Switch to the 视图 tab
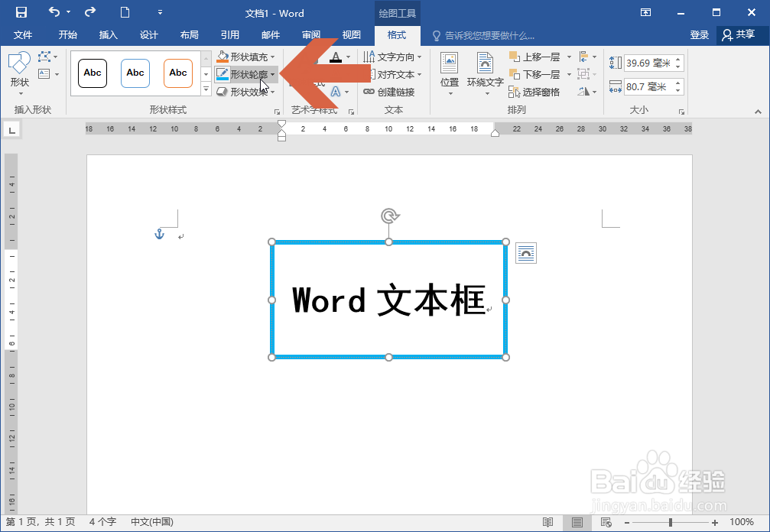Image resolution: width=770 pixels, height=532 pixels. [352, 35]
